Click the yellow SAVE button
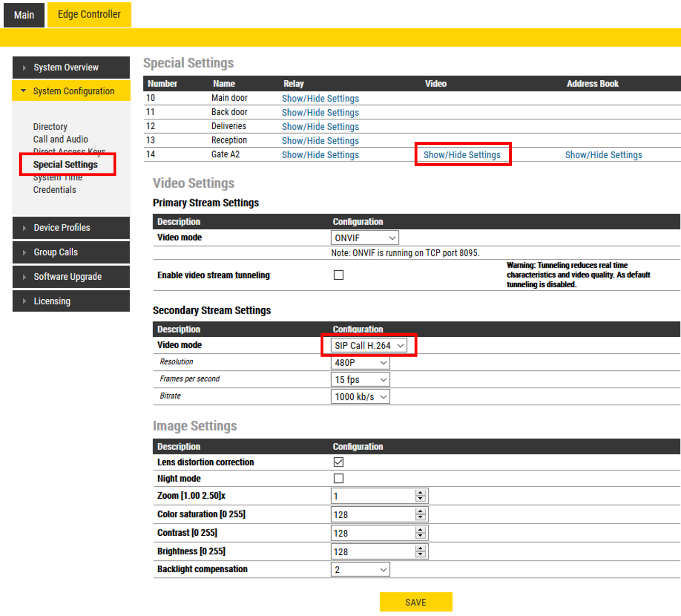Screen dimensions: 681x616 (x=416, y=602)
